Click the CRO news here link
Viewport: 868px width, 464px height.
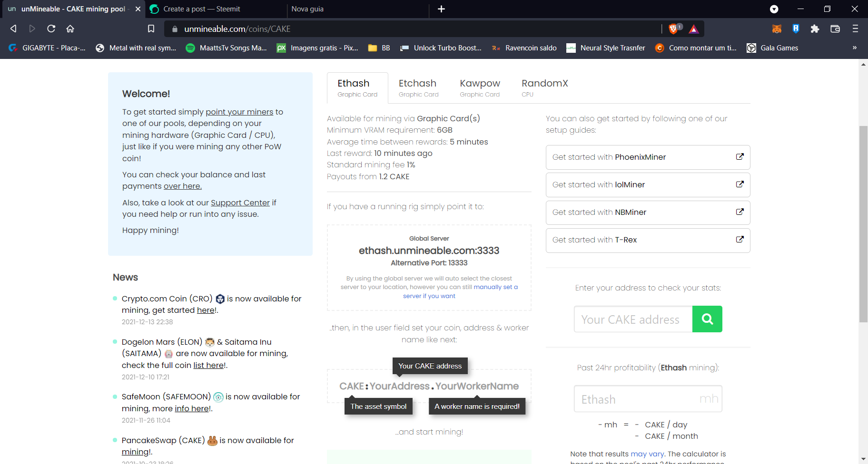click(x=206, y=310)
